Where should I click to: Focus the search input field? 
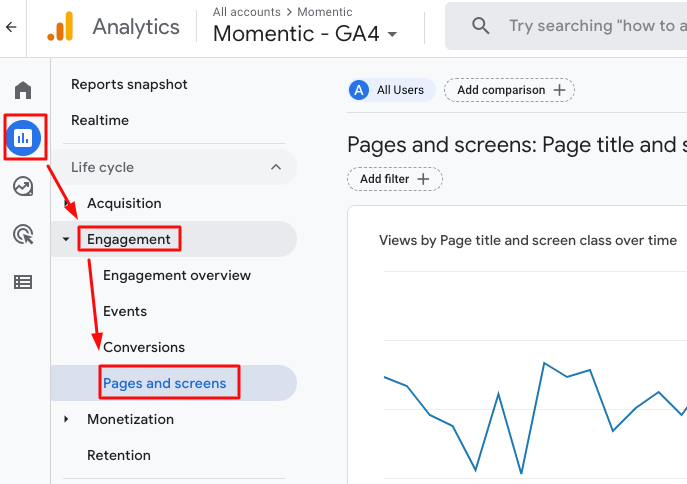pyautogui.click(x=566, y=26)
